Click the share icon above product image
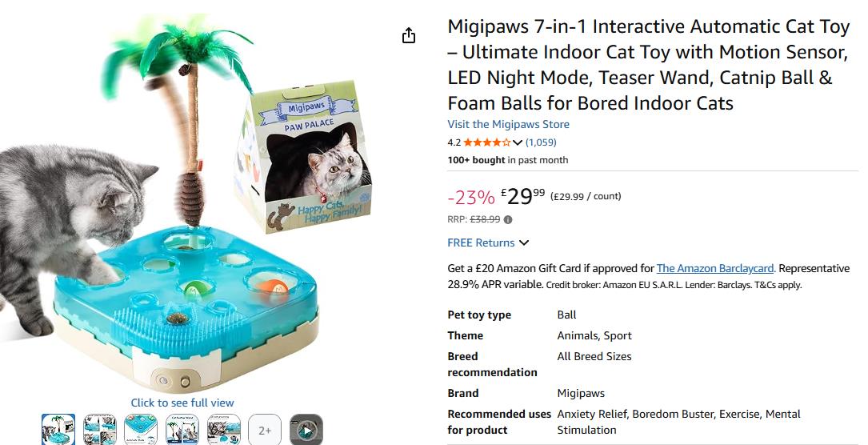The image size is (868, 445). (409, 36)
